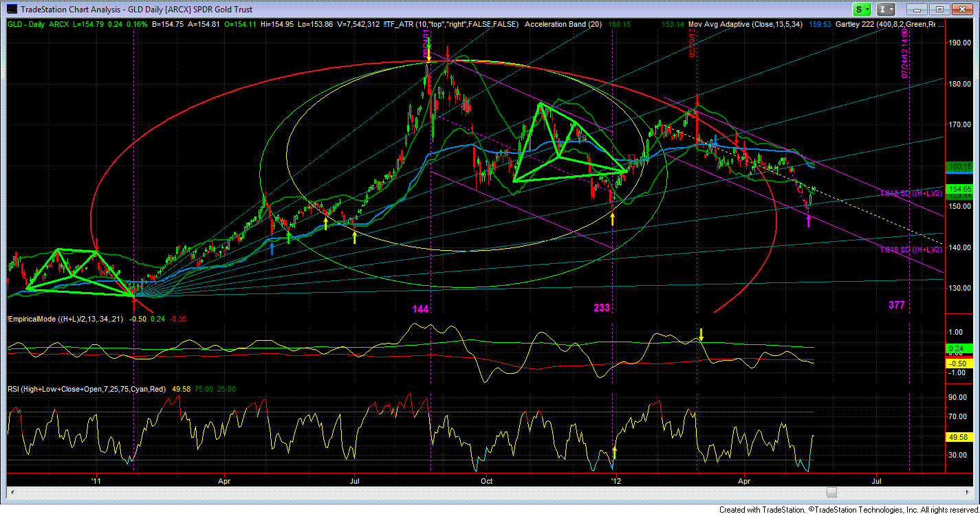
Task: Click the magenta '144' cycle label
Action: (421, 309)
